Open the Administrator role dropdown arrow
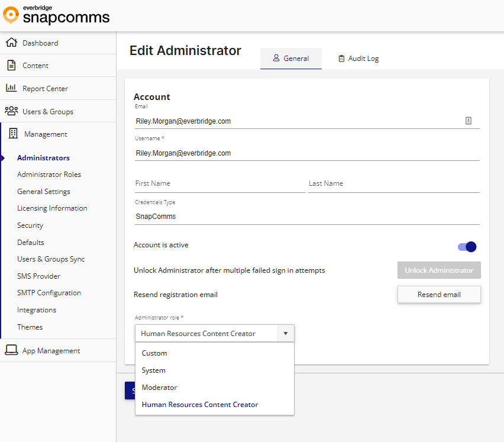 (286, 333)
